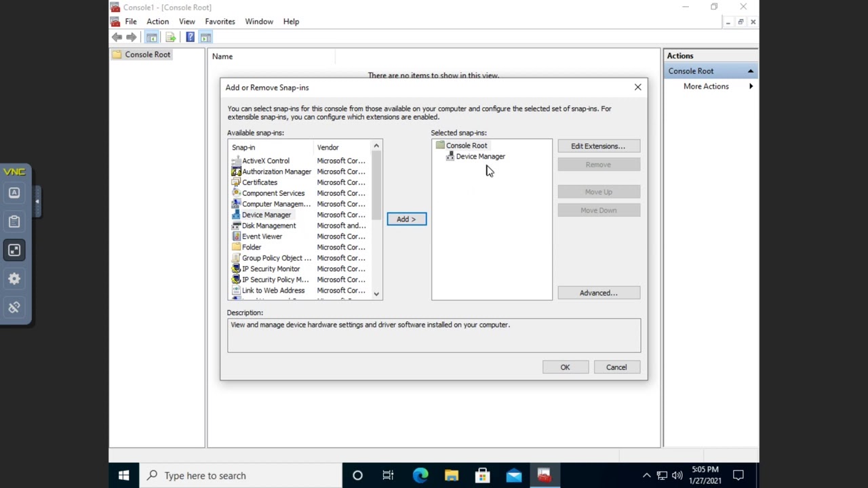Click the Back arrow in the MMC toolbar
868x488 pixels.
(x=117, y=37)
